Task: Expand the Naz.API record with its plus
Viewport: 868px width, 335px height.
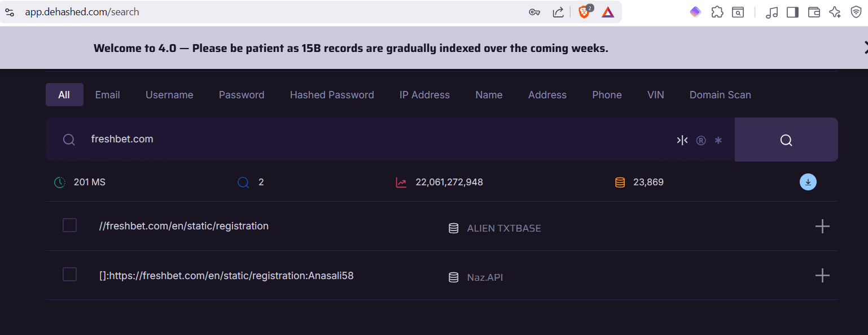Action: pyautogui.click(x=822, y=276)
